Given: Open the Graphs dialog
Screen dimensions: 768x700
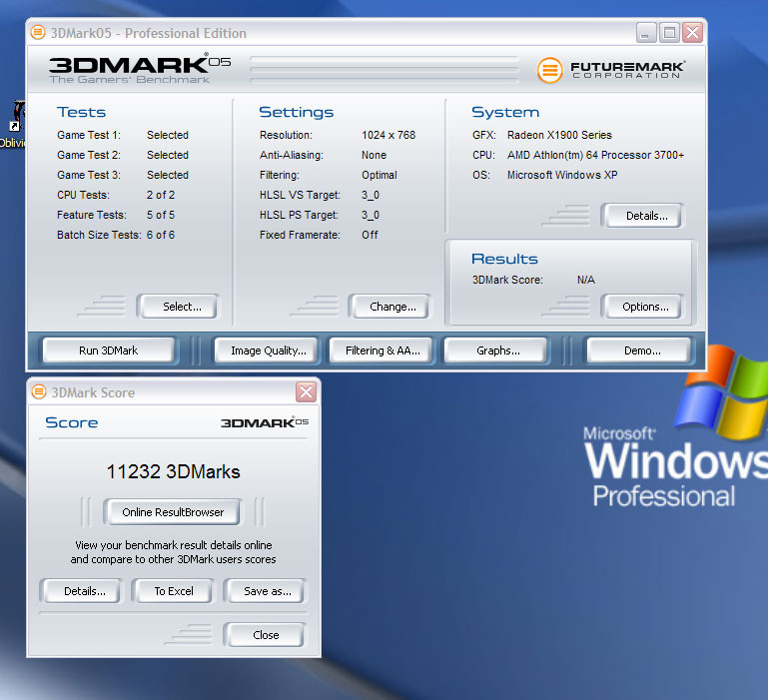Looking at the screenshot, I should (x=497, y=350).
